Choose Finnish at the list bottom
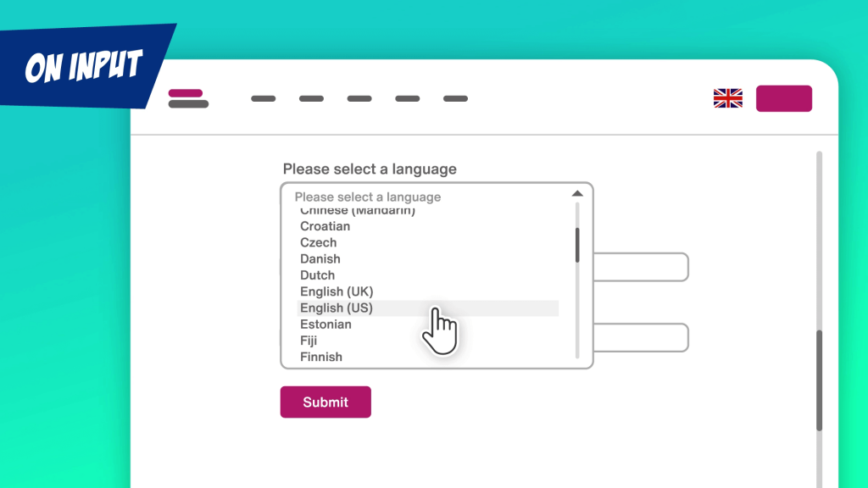 (321, 357)
